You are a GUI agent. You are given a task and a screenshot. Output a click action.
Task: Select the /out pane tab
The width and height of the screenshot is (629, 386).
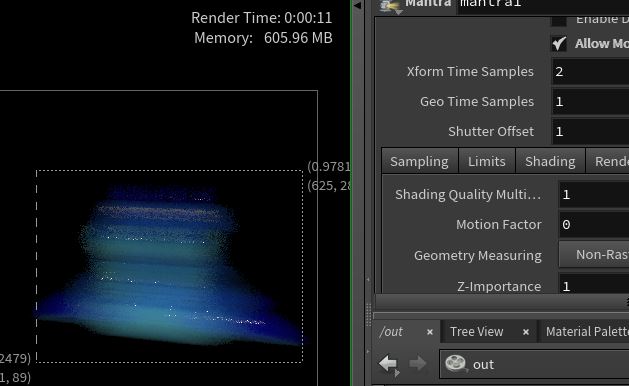pyautogui.click(x=392, y=332)
